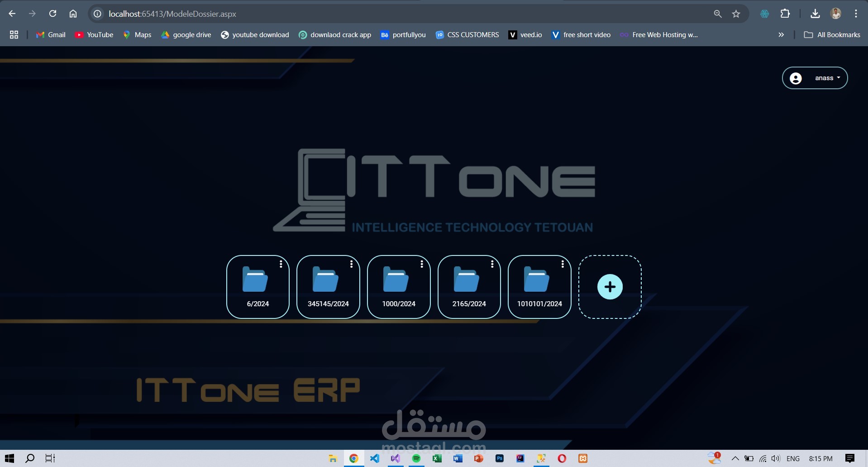
Task: Go forward in browser history
Action: (32, 14)
